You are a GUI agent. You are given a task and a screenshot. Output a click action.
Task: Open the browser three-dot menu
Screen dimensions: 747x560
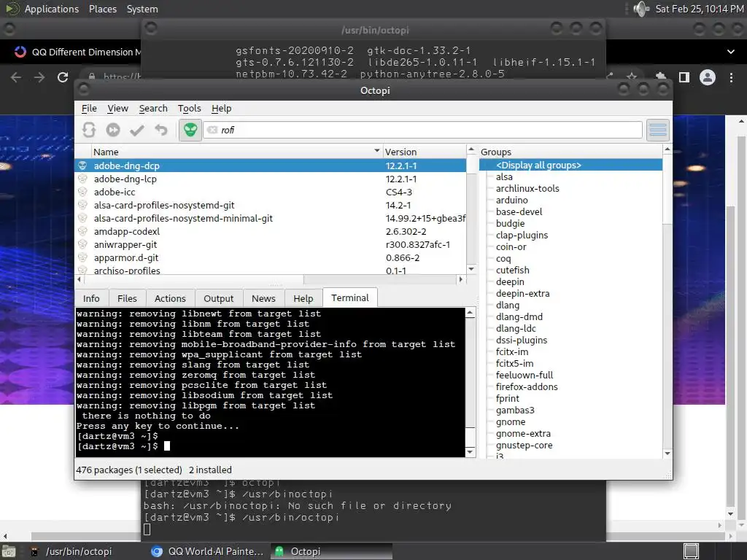click(x=731, y=77)
